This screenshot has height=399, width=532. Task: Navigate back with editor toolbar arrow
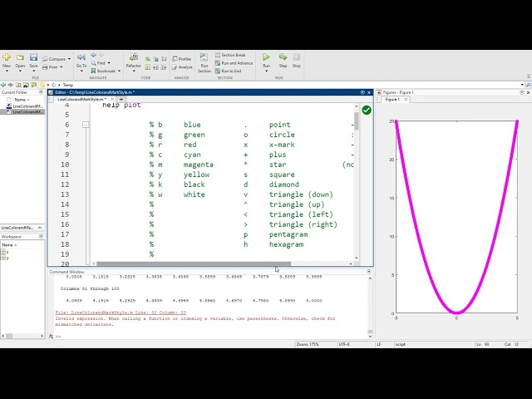click(93, 55)
